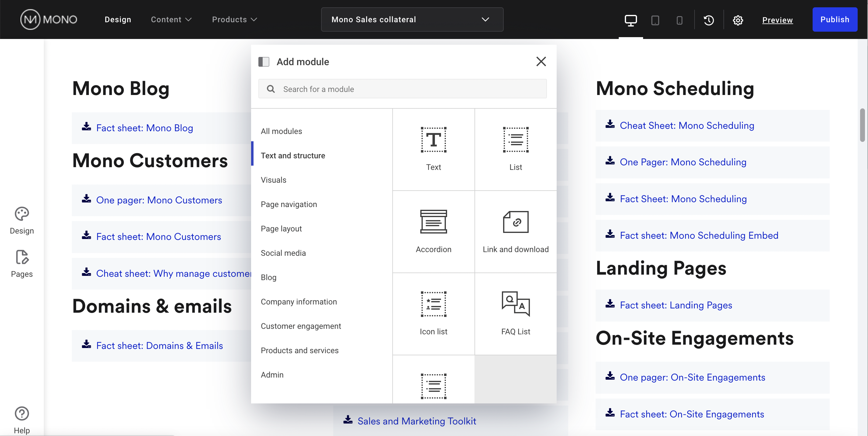
Task: Select Page navigation category
Action: 289,204
